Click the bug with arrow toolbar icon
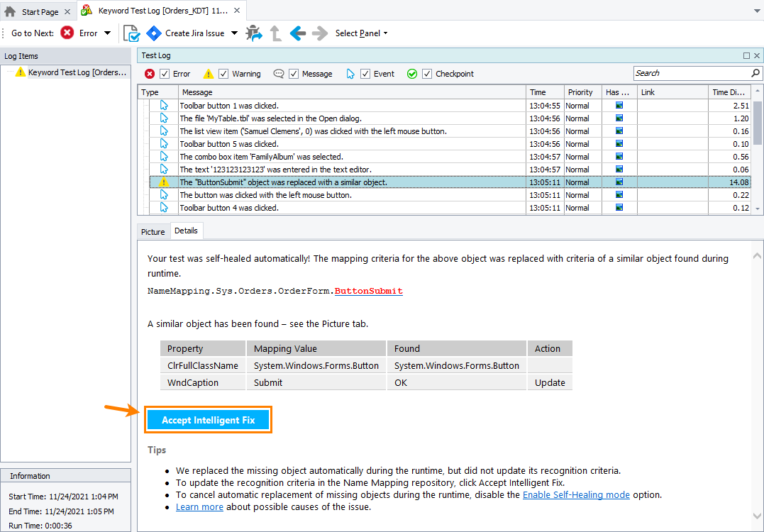764x532 pixels. click(253, 33)
